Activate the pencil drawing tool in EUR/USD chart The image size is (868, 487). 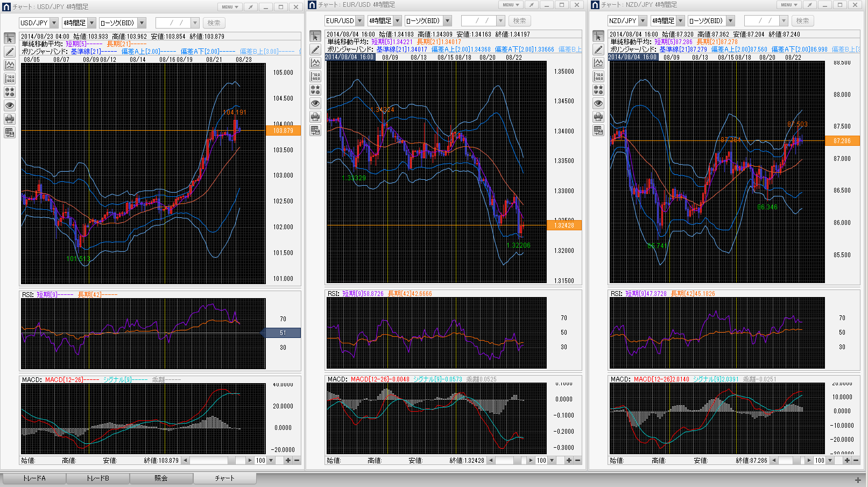click(315, 50)
